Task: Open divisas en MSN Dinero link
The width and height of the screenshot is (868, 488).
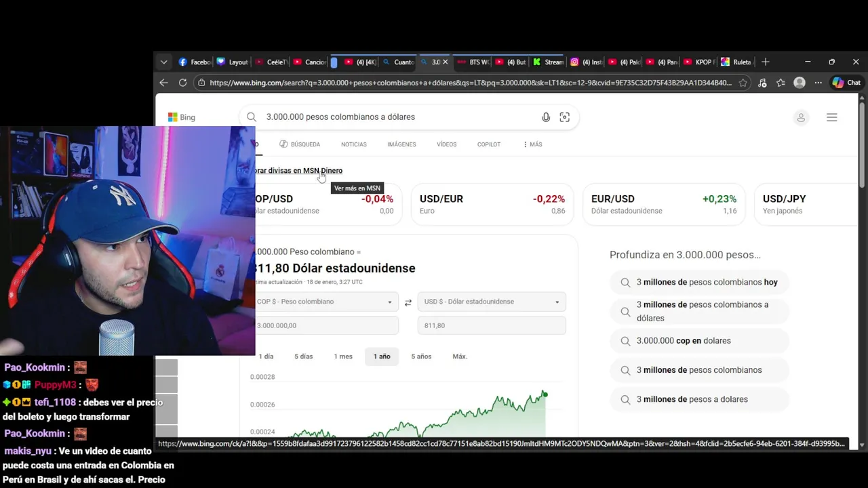Action: [298, 170]
